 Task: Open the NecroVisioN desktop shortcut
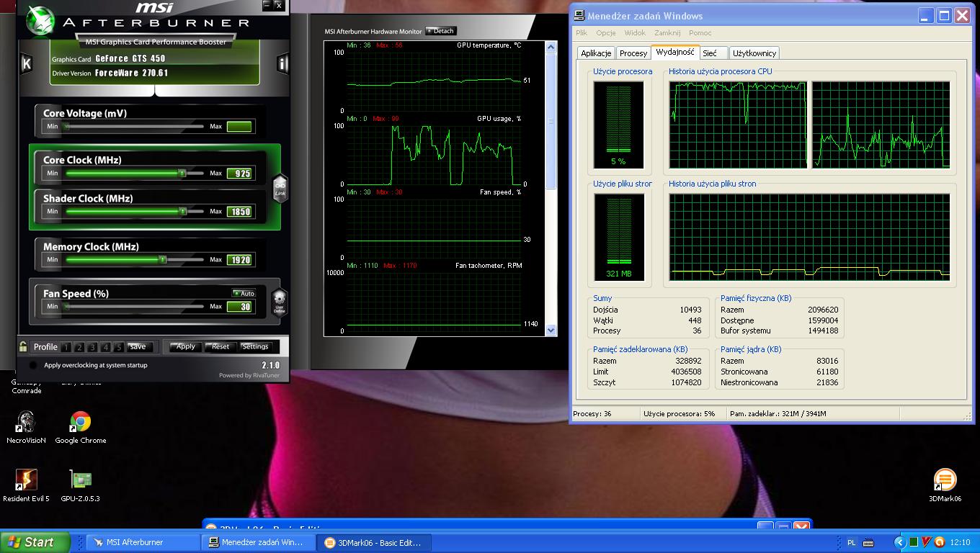[x=26, y=427]
